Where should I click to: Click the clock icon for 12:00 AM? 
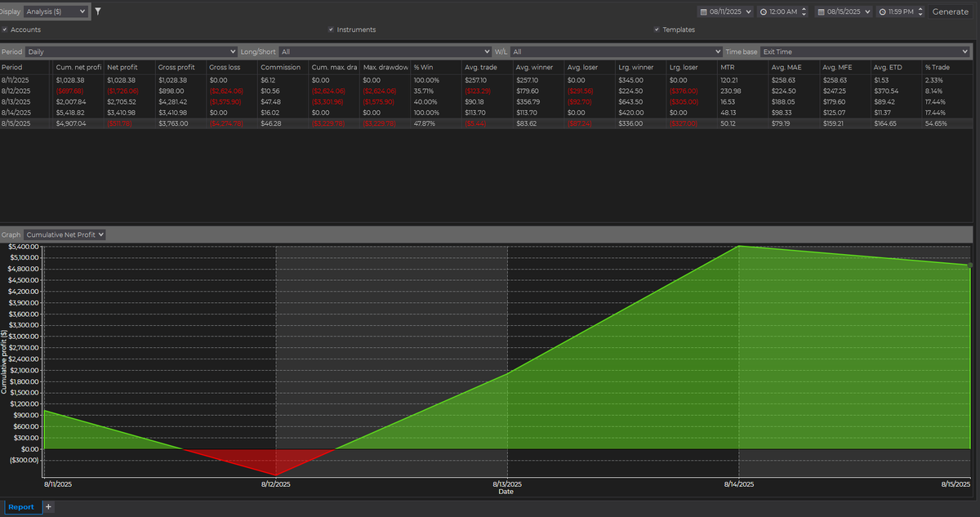[763, 11]
